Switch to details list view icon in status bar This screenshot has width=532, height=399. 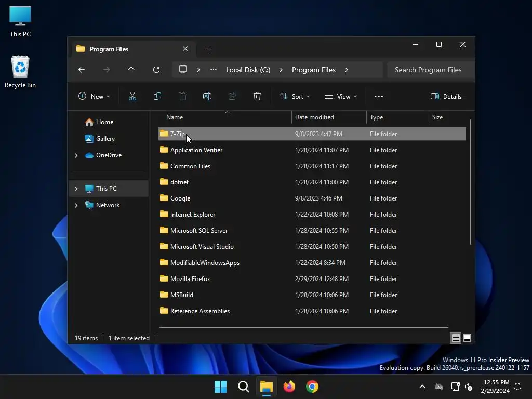pyautogui.click(x=456, y=338)
